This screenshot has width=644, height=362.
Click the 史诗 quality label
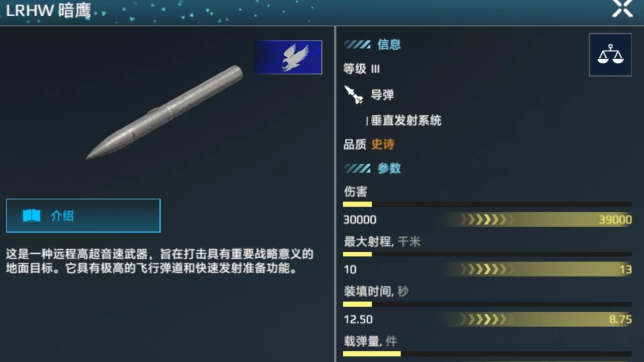pos(383,144)
